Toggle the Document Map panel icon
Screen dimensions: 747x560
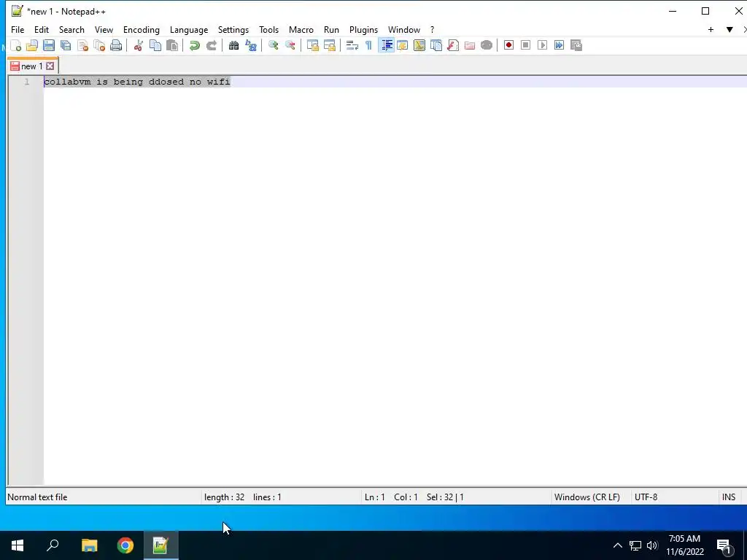point(419,45)
